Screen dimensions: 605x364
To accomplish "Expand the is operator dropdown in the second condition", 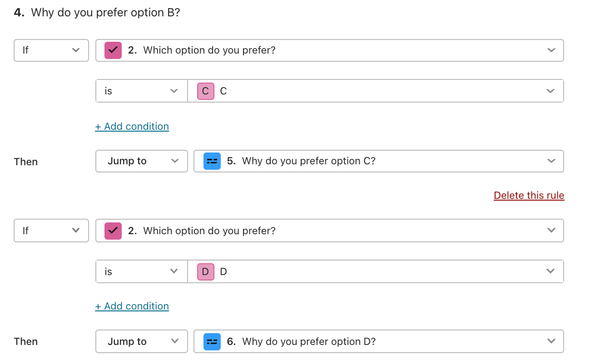I will pyautogui.click(x=141, y=271).
